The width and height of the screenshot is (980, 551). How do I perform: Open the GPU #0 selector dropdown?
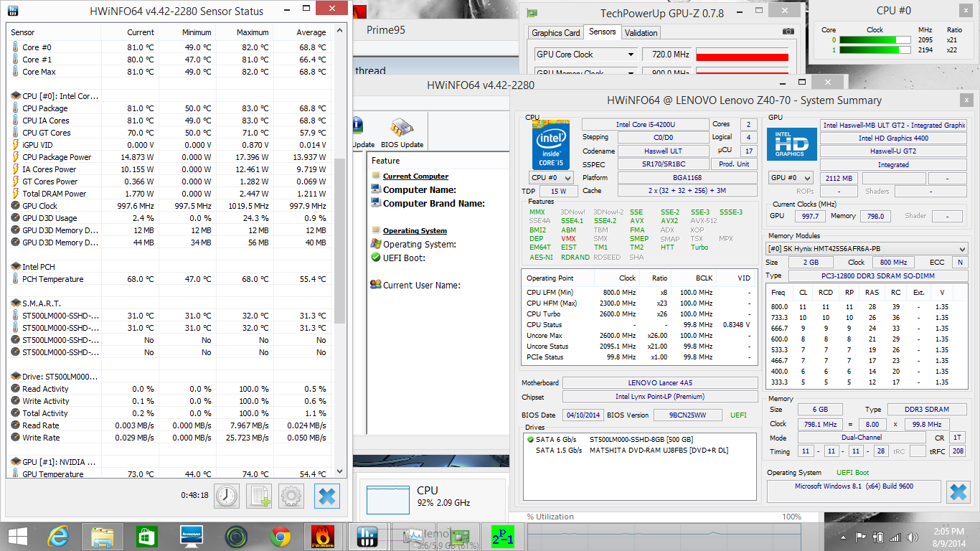pos(791,178)
